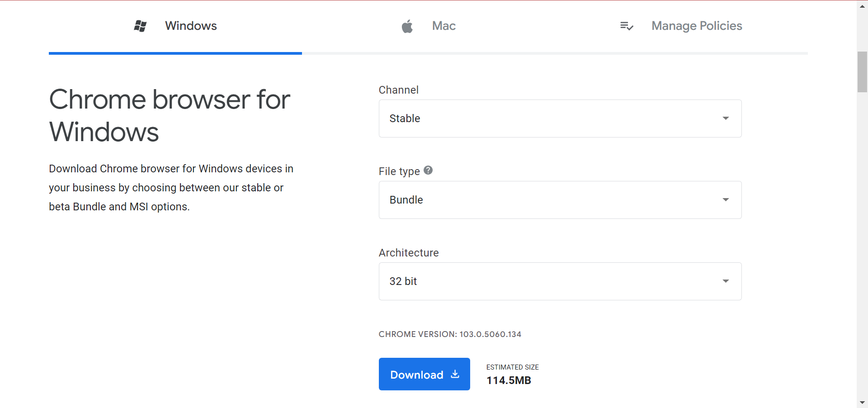Click the Channel field label
This screenshot has width=868, height=408.
click(399, 90)
